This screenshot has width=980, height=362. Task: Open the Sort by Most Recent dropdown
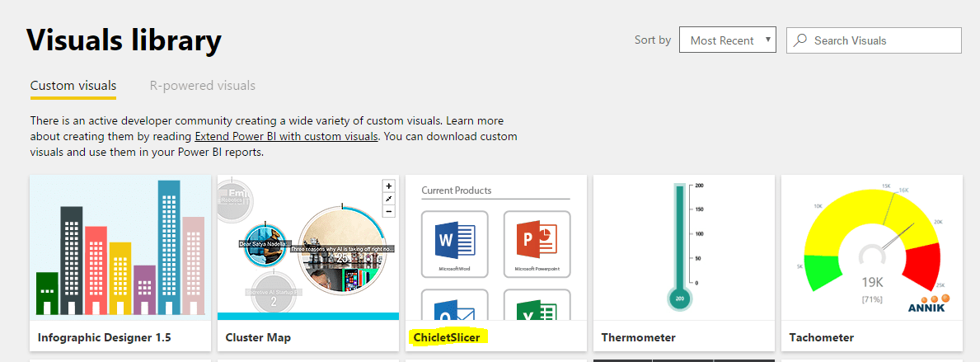[728, 40]
